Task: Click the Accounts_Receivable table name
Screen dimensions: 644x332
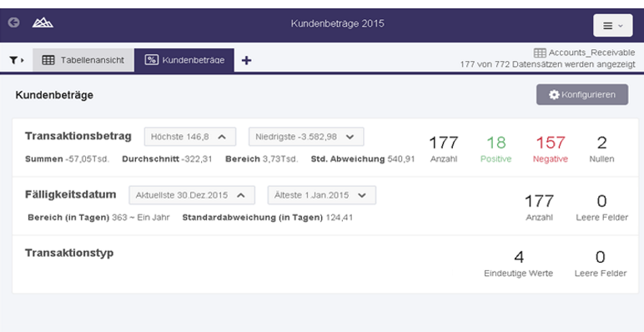Action: (x=591, y=53)
